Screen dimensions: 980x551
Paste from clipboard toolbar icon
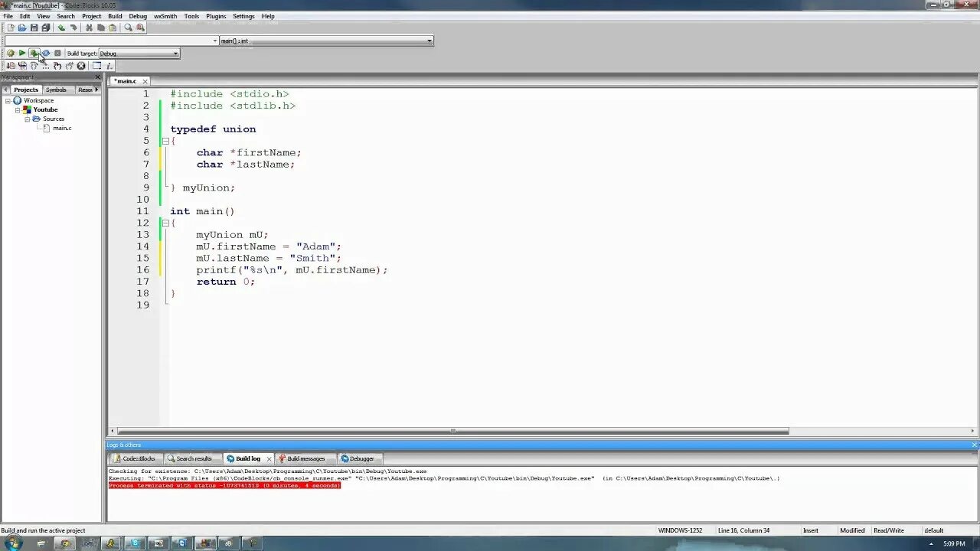[113, 28]
